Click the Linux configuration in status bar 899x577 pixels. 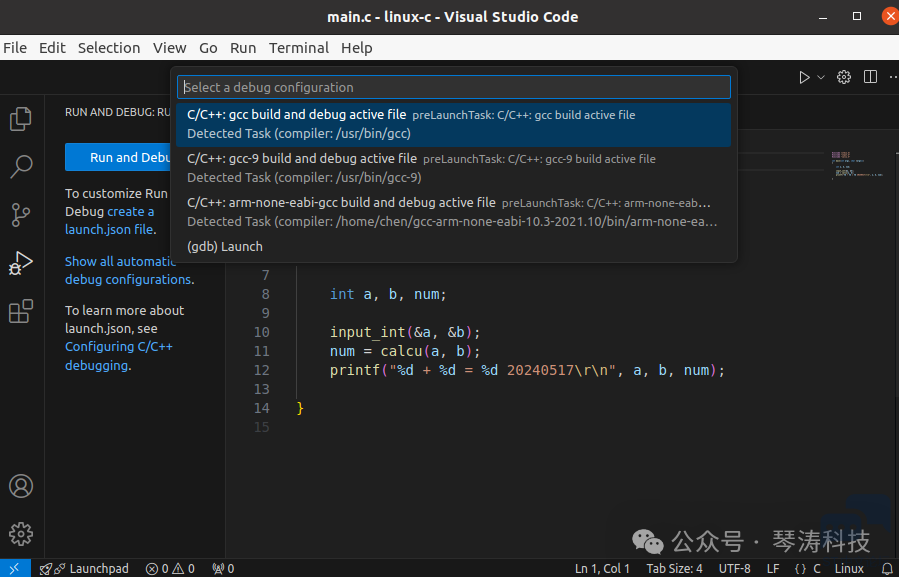coord(849,568)
